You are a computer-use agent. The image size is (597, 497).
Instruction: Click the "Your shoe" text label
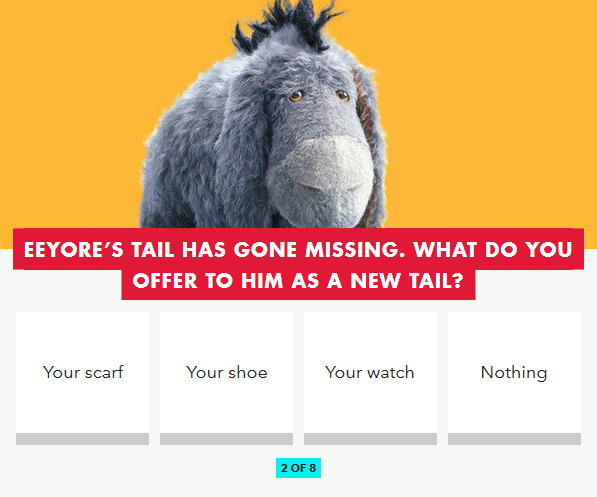coord(227,372)
